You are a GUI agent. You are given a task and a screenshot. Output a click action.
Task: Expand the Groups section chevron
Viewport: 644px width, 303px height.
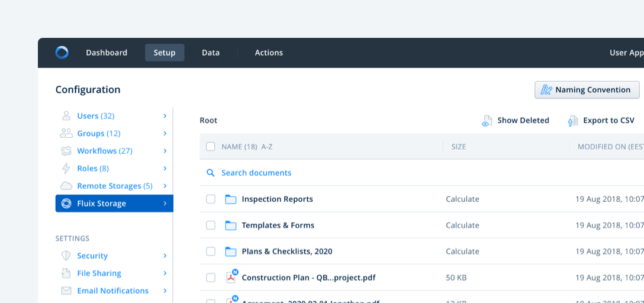tap(165, 134)
